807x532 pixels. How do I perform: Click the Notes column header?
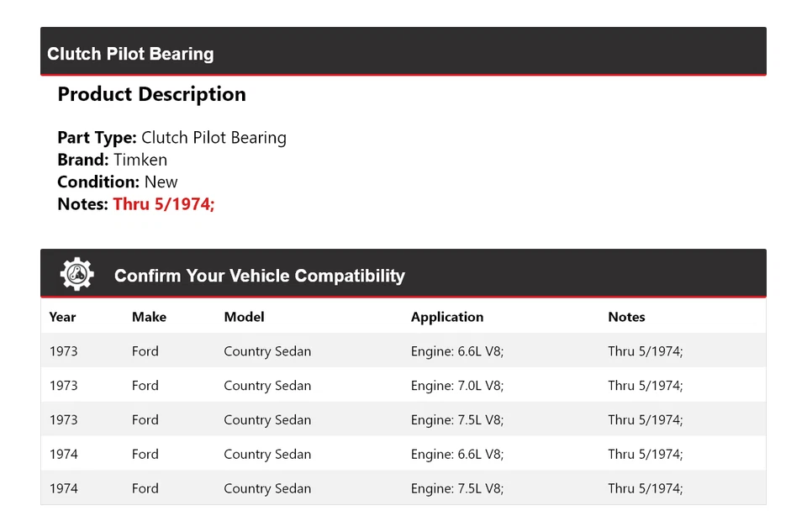click(x=626, y=317)
